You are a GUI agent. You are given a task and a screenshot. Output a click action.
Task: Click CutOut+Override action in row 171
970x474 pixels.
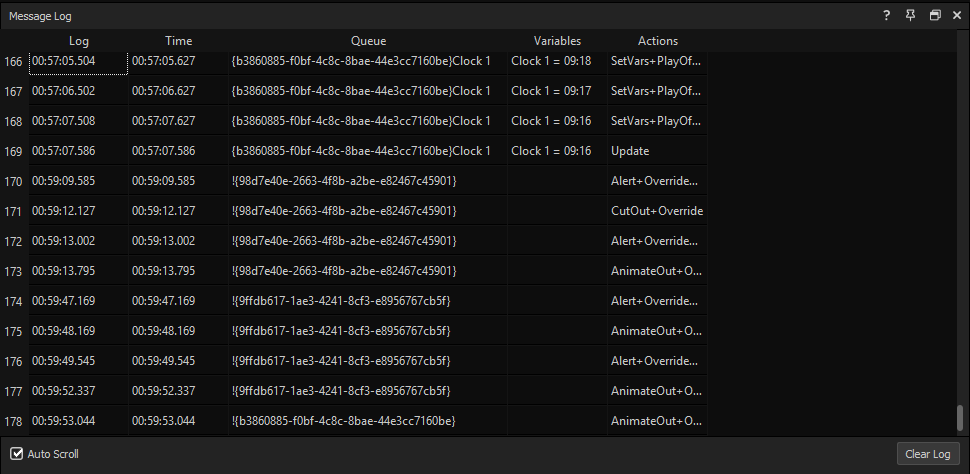tap(656, 211)
